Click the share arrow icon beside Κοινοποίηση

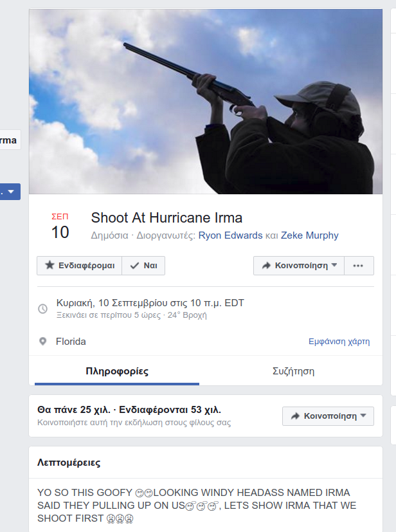pyautogui.click(x=266, y=266)
